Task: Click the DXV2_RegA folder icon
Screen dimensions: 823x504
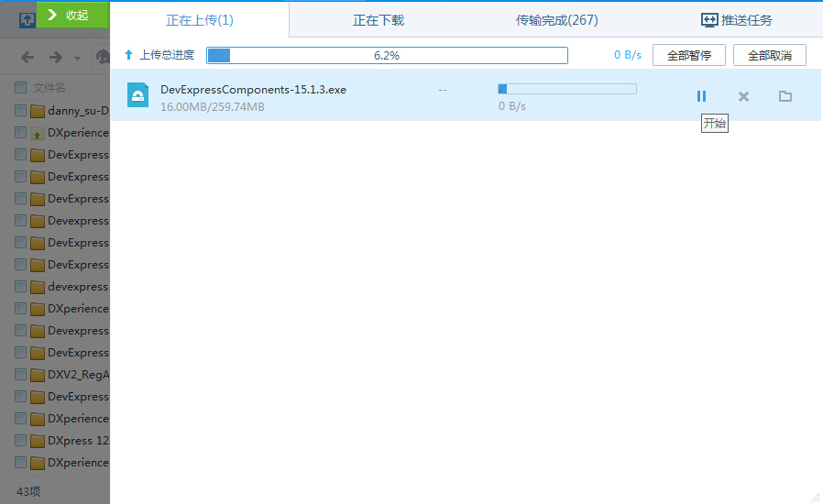Action: (x=38, y=375)
